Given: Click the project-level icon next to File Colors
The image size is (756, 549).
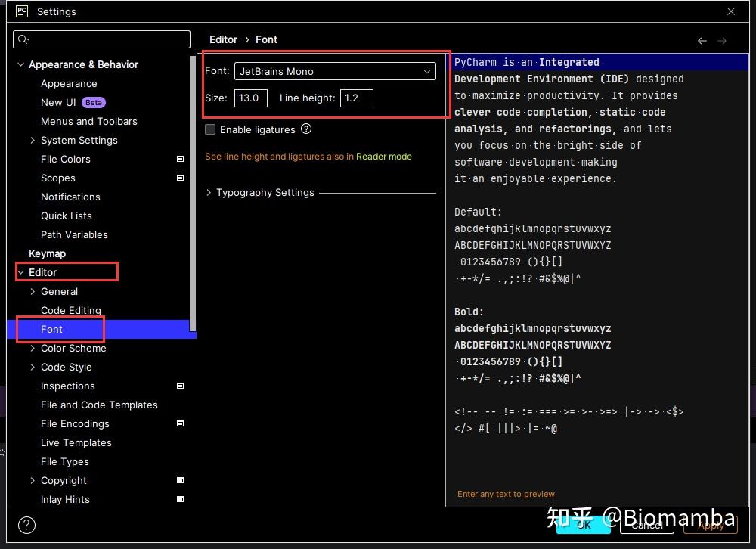Looking at the screenshot, I should click(x=180, y=159).
